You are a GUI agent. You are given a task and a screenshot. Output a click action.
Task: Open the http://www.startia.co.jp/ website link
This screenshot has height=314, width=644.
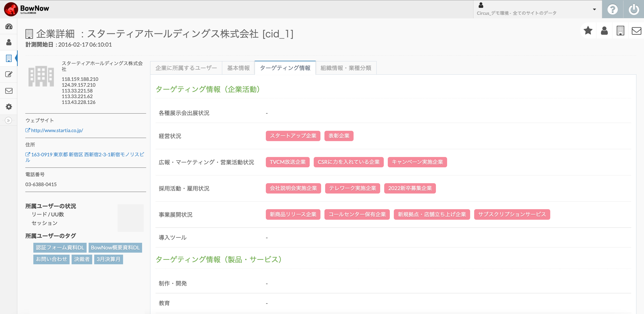click(57, 130)
